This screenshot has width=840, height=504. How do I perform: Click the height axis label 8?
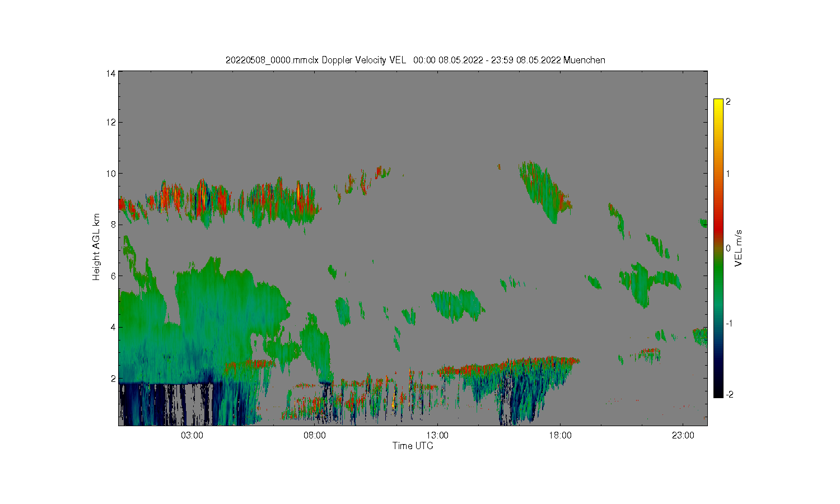(x=113, y=225)
